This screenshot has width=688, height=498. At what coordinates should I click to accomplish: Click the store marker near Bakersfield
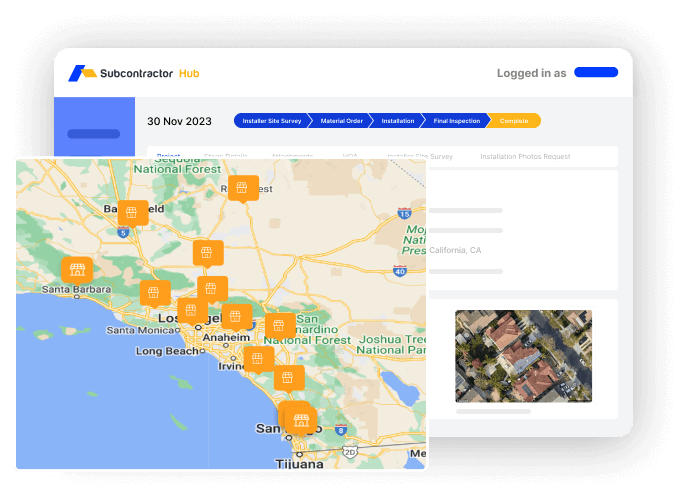pyautogui.click(x=130, y=212)
